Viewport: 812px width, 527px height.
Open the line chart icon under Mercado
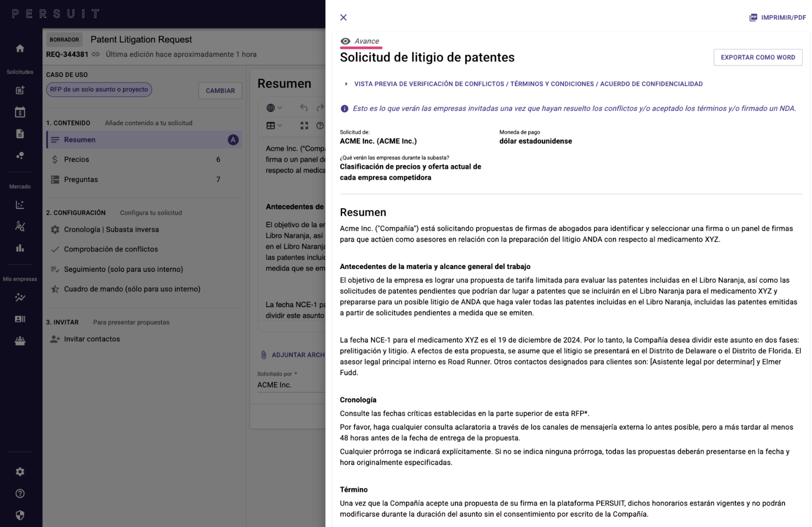pos(20,205)
